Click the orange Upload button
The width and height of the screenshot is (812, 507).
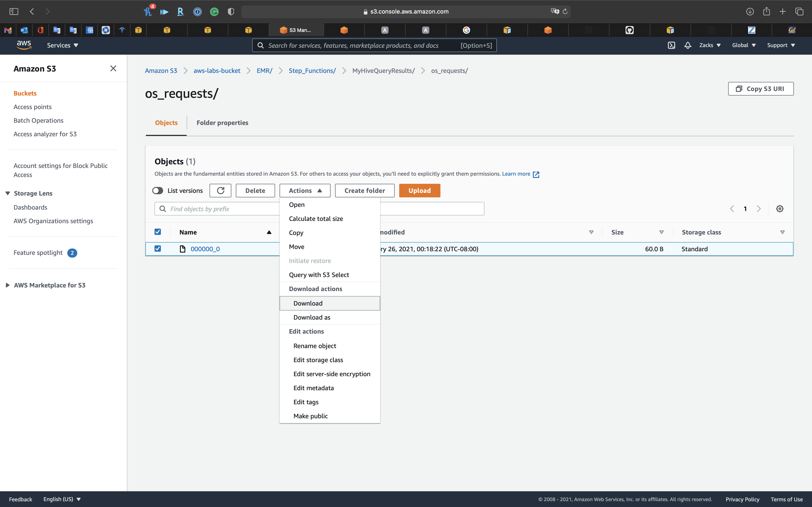click(419, 190)
